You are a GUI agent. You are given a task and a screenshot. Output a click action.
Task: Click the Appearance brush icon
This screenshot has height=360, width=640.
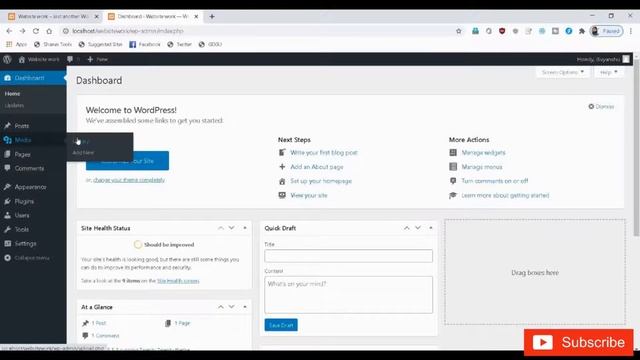[x=7, y=187]
